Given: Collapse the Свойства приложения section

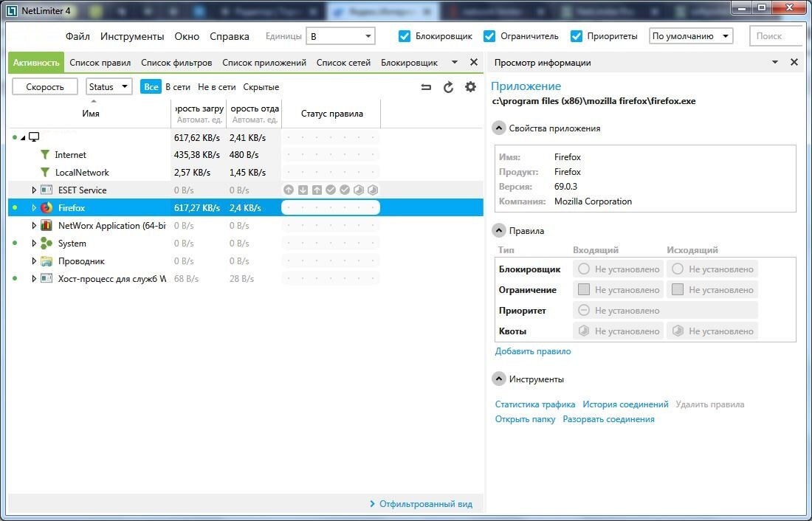Looking at the screenshot, I should pyautogui.click(x=499, y=128).
